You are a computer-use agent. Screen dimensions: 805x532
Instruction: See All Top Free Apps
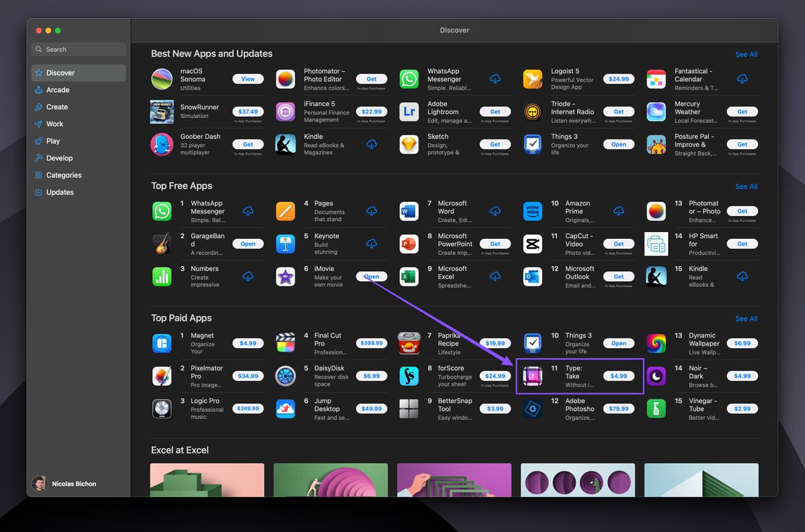(746, 187)
